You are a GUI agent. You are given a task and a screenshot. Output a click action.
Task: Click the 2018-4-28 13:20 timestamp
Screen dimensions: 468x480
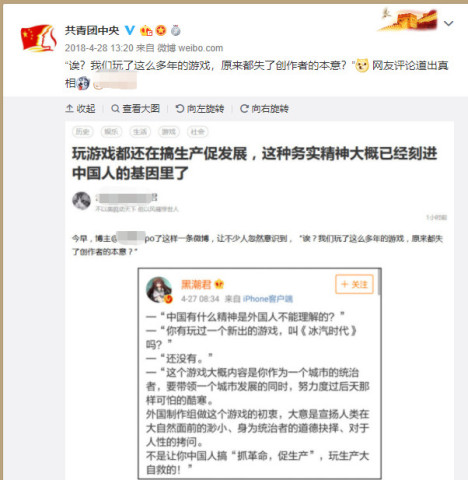[x=99, y=48]
